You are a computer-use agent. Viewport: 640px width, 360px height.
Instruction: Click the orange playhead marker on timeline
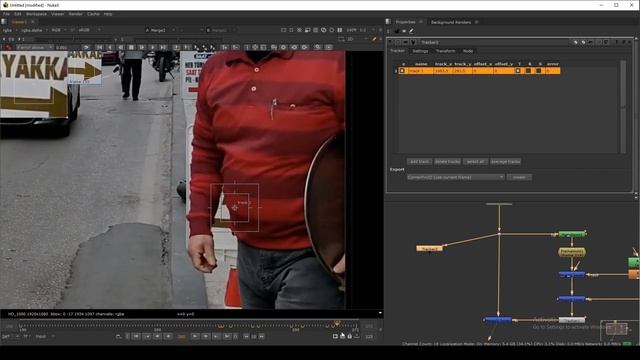(337, 323)
